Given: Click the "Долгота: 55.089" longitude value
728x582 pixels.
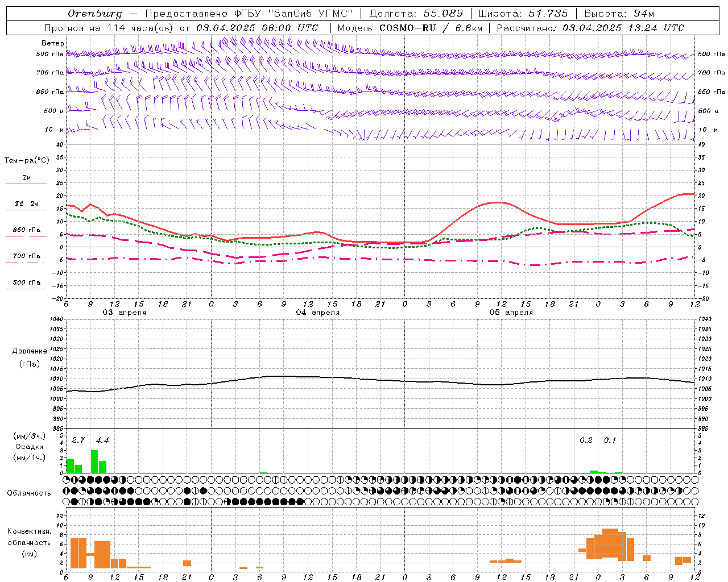Looking at the screenshot, I should [x=416, y=14].
